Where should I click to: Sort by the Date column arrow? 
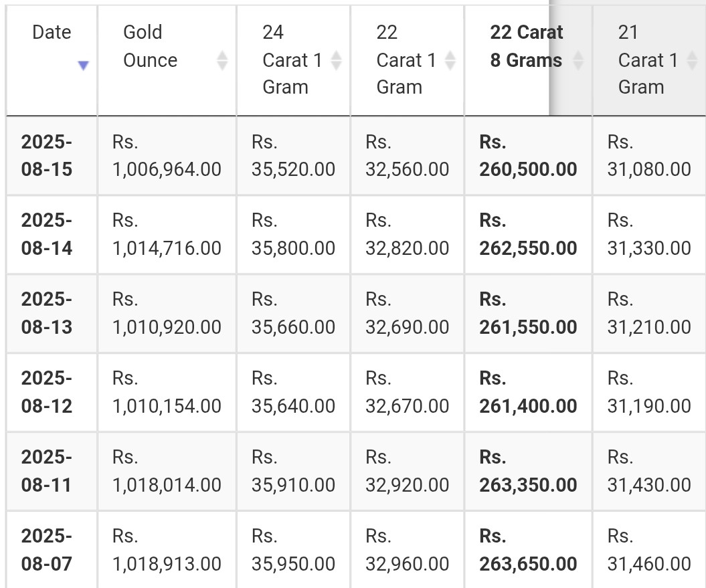(x=83, y=66)
